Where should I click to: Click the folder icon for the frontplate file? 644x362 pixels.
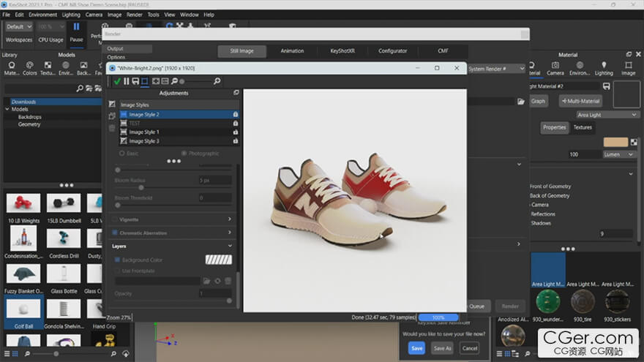click(206, 281)
